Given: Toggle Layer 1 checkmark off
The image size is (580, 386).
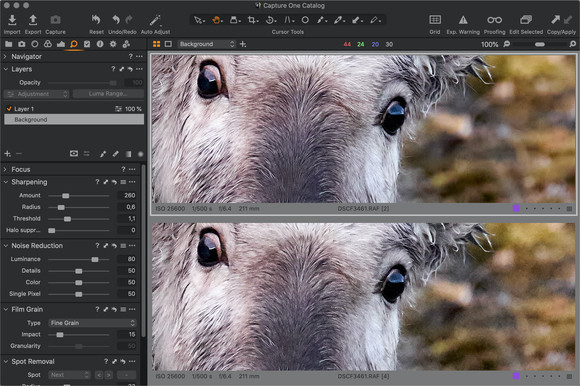Looking at the screenshot, I should [x=9, y=109].
